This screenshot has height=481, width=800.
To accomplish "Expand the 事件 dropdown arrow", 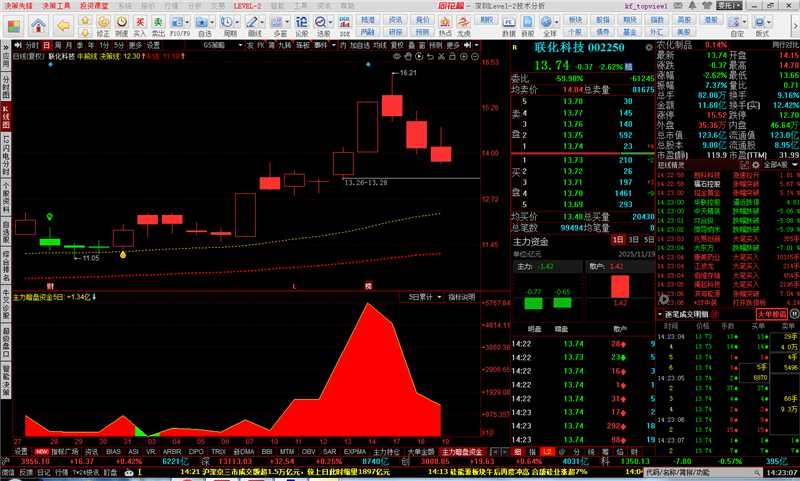I will pyautogui.click(x=334, y=45).
